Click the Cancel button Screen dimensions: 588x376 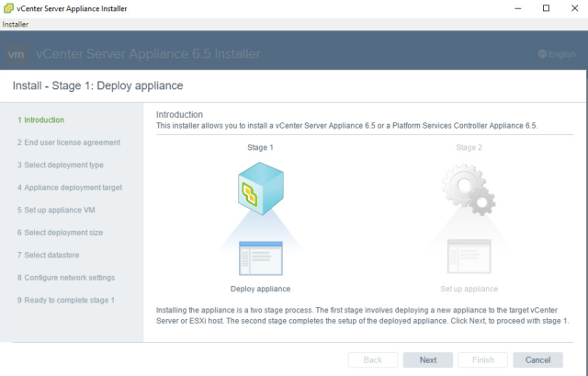[x=537, y=359]
